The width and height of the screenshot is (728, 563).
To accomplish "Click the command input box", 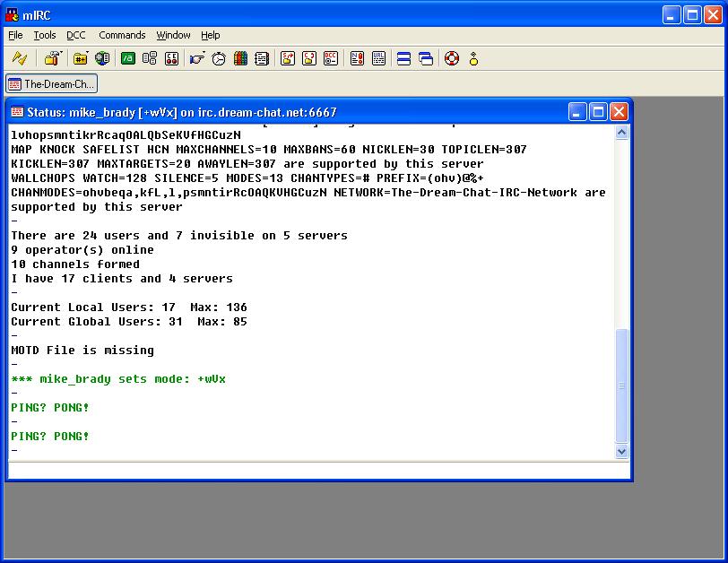I will coord(318,470).
